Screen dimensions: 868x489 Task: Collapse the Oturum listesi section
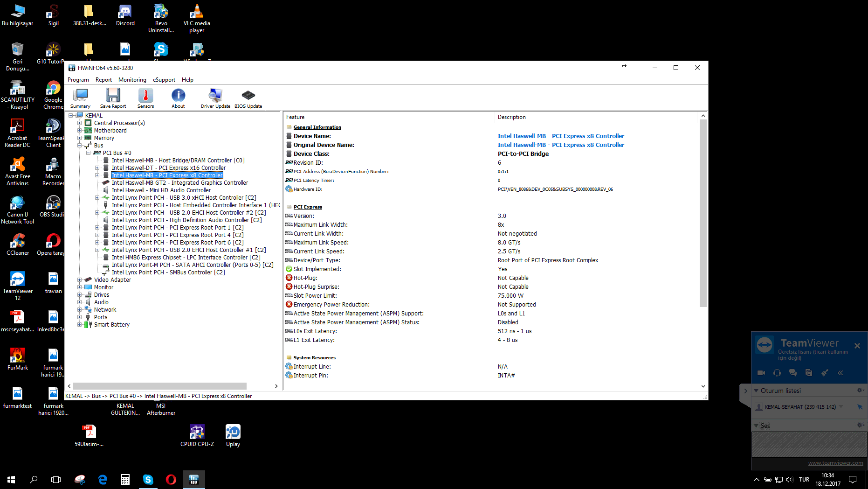[756, 391]
